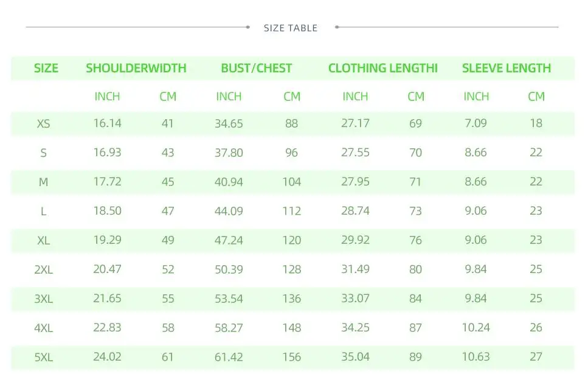This screenshot has height=391, width=588.
Task: Select the XS size row label
Action: click(x=44, y=123)
